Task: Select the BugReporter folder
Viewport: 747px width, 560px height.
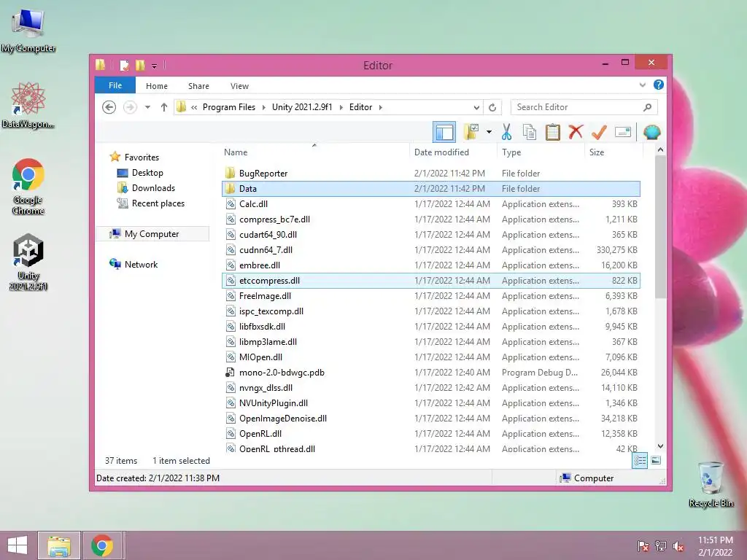Action: pos(430,174)
